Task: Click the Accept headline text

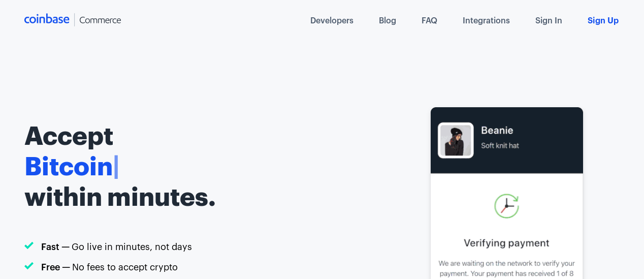Action: point(69,136)
